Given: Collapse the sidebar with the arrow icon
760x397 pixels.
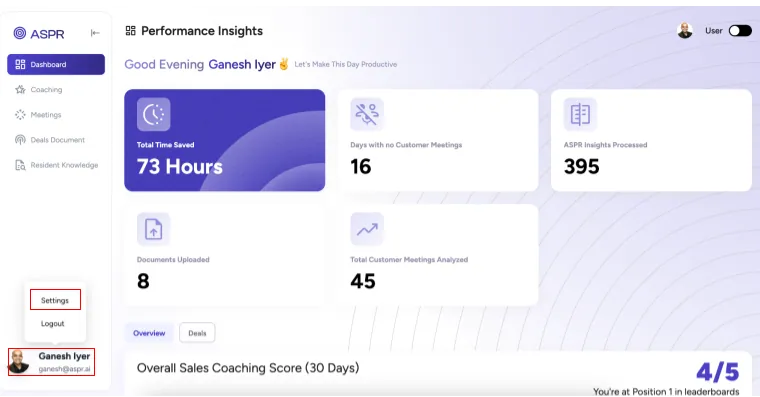Looking at the screenshot, I should point(95,33).
